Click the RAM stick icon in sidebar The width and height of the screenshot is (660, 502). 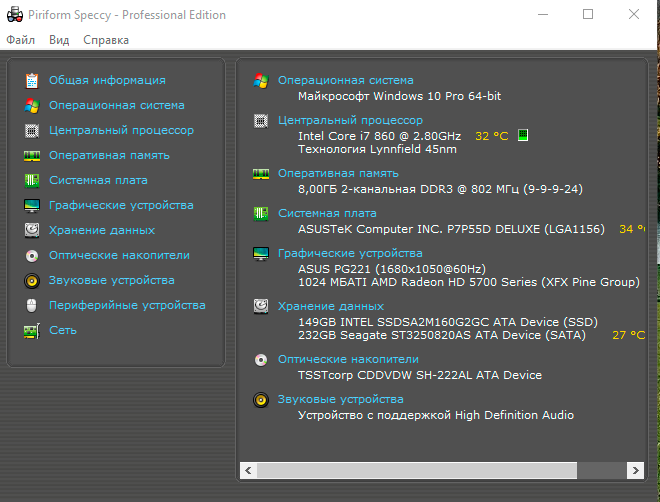point(32,156)
